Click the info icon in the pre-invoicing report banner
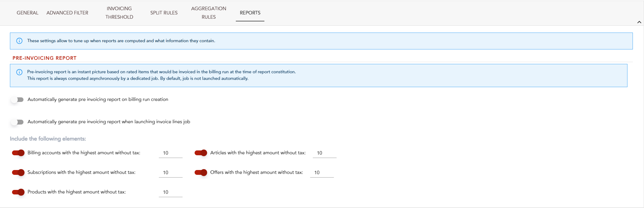The height and width of the screenshot is (208, 644). (x=19, y=72)
